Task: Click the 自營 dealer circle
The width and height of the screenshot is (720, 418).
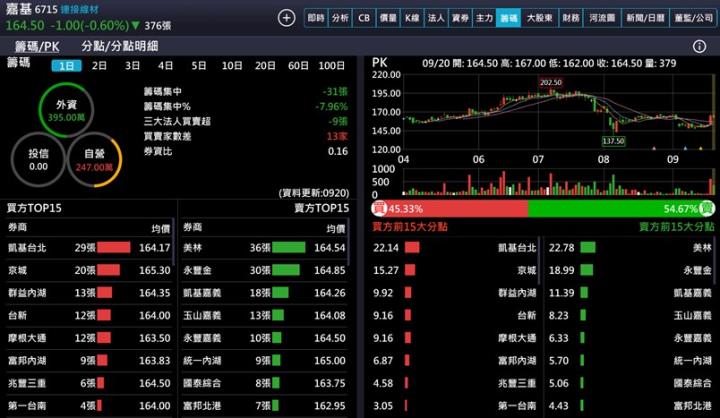Action: pos(94,159)
